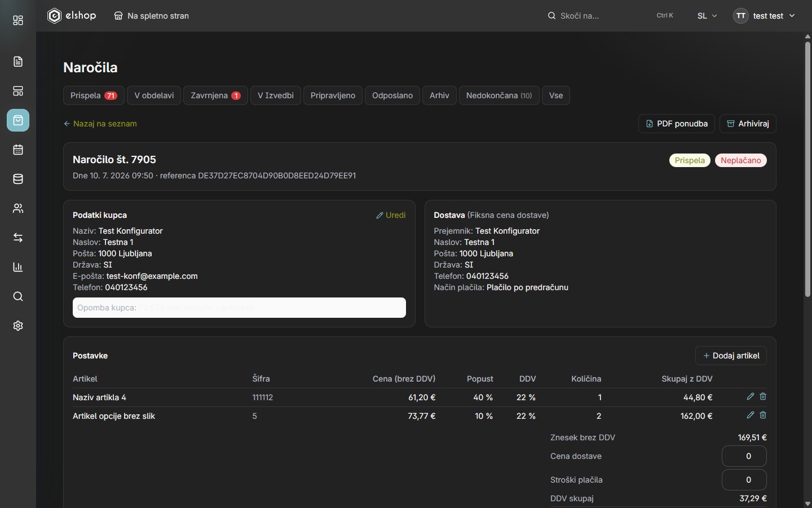812x508 pixels.
Task: Open the layout blocks sidebar icon
Action: click(18, 91)
